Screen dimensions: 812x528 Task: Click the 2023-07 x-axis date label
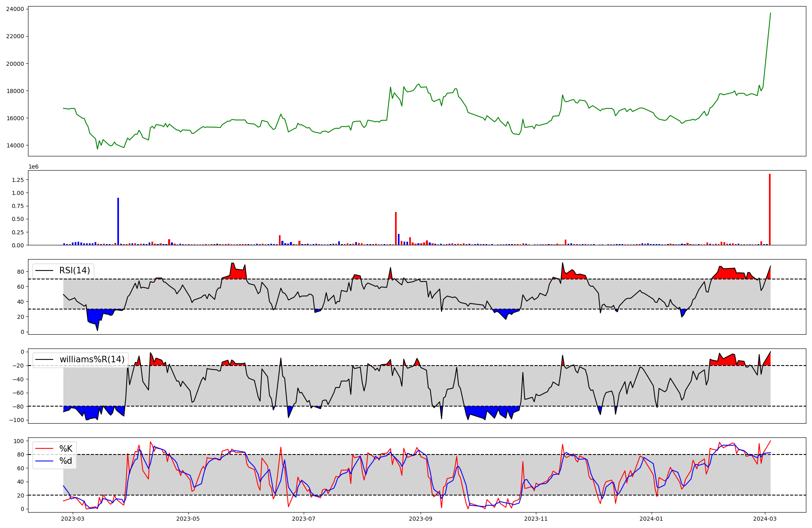pyautogui.click(x=304, y=519)
